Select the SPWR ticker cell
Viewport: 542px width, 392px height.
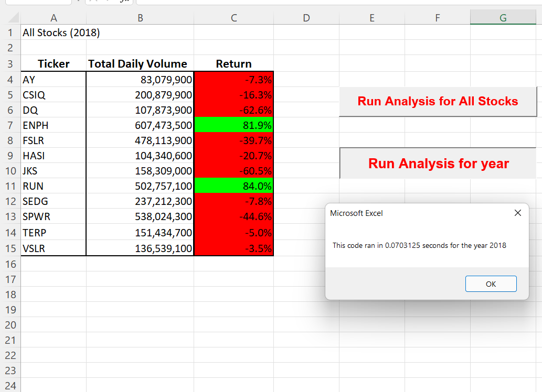pos(54,216)
